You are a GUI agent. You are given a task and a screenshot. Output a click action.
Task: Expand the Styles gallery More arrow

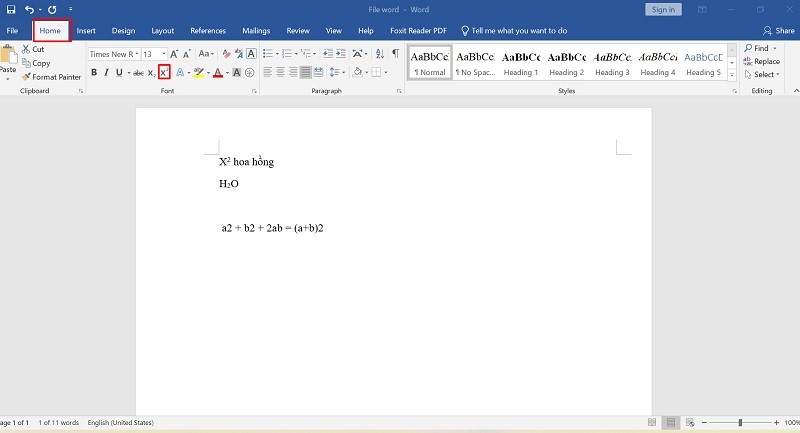click(x=732, y=75)
